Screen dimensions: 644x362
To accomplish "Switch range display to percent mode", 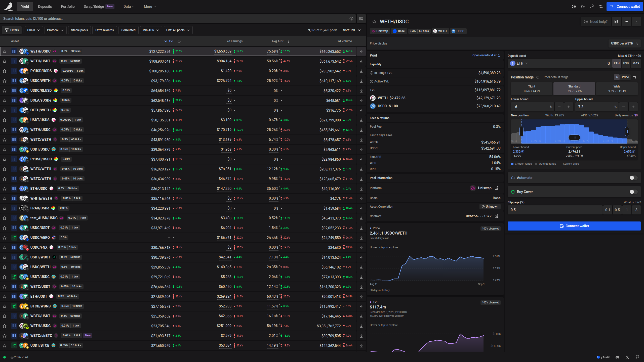I will (x=617, y=77).
